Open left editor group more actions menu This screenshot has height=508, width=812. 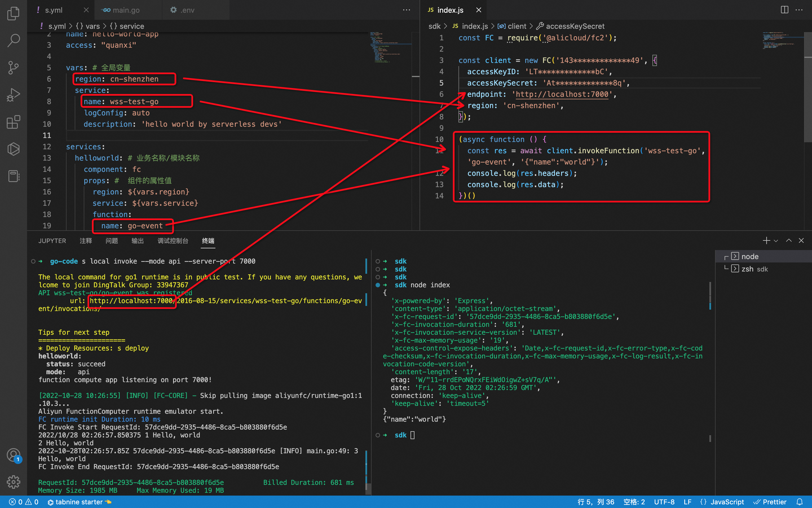[x=406, y=10]
